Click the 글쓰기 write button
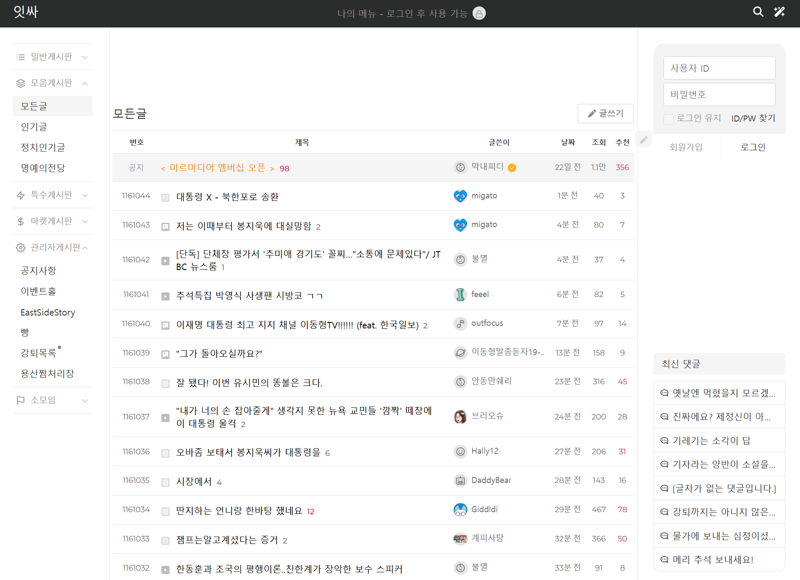 [x=606, y=113]
